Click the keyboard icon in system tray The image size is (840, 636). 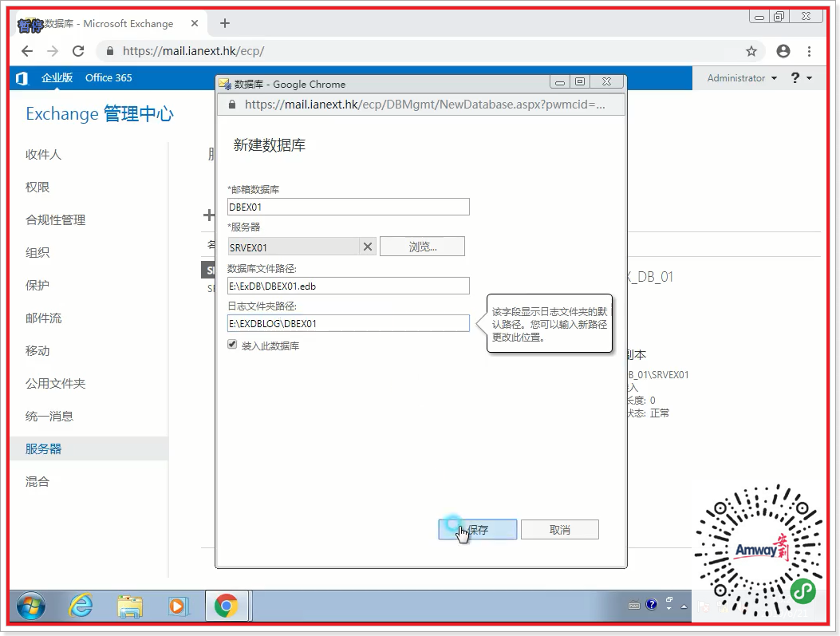click(x=633, y=606)
